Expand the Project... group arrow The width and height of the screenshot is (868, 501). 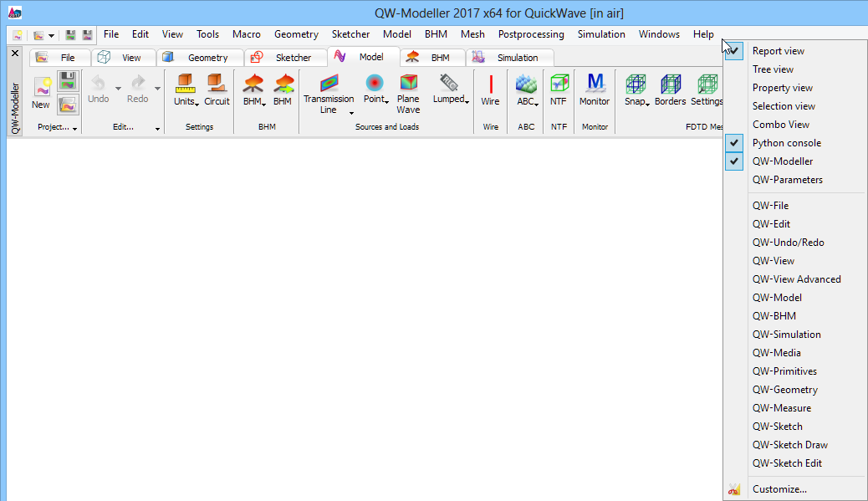click(74, 129)
